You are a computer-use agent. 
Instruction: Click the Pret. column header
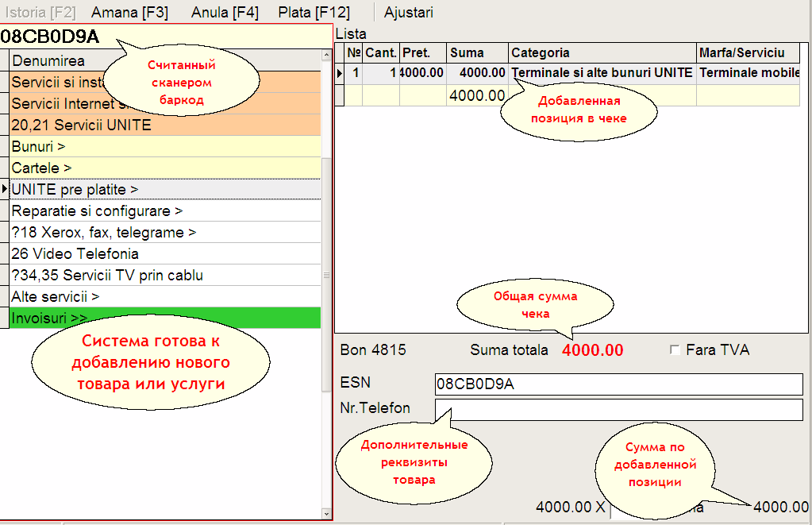pyautogui.click(x=422, y=53)
